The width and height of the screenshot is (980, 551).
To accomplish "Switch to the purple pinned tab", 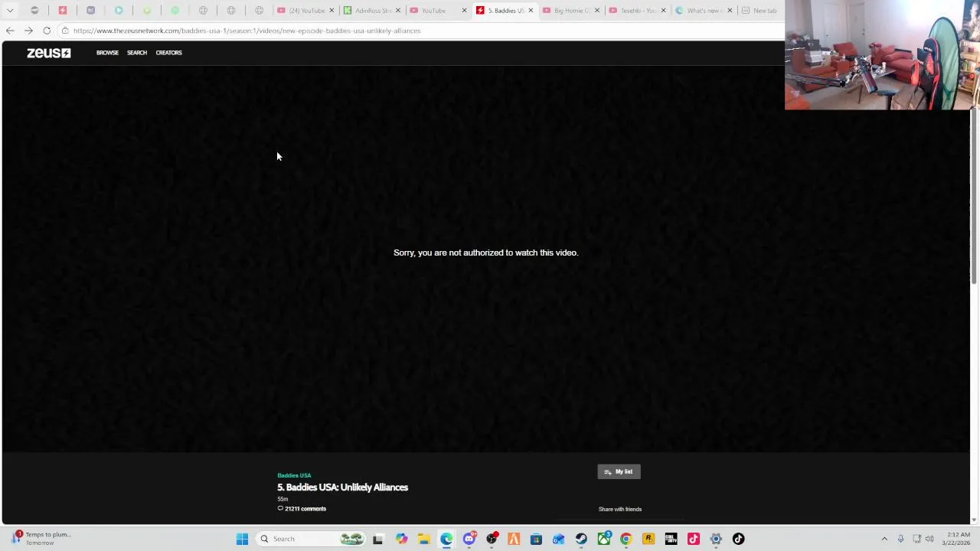I will pyautogui.click(x=90, y=11).
